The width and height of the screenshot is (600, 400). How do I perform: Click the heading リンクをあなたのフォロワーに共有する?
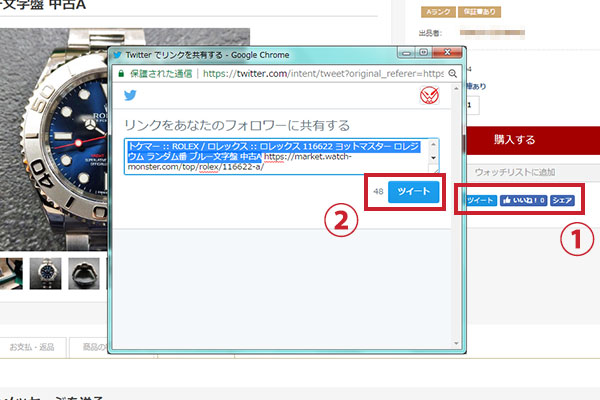[x=237, y=126]
